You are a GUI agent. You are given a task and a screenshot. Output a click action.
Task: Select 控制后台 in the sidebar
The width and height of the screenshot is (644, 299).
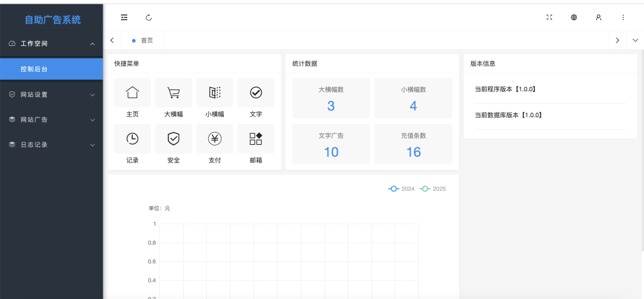click(52, 69)
